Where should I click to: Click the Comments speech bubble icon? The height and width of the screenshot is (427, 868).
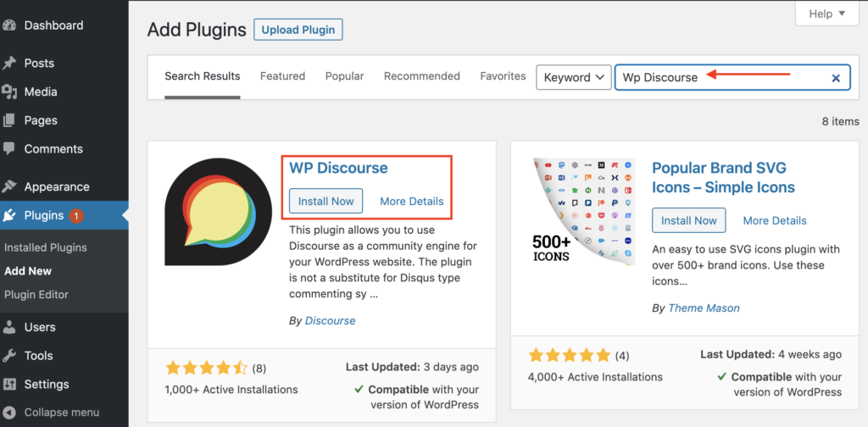(8, 149)
